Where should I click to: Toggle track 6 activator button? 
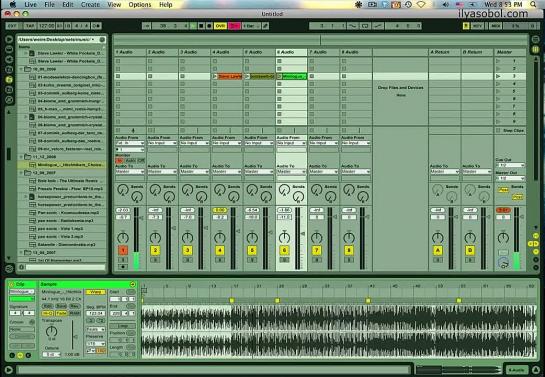coord(284,250)
